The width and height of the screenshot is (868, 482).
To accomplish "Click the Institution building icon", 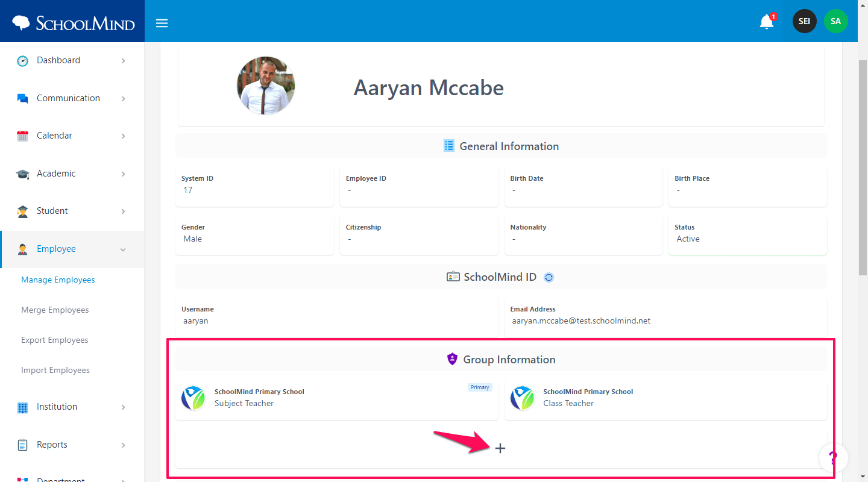I will [23, 407].
